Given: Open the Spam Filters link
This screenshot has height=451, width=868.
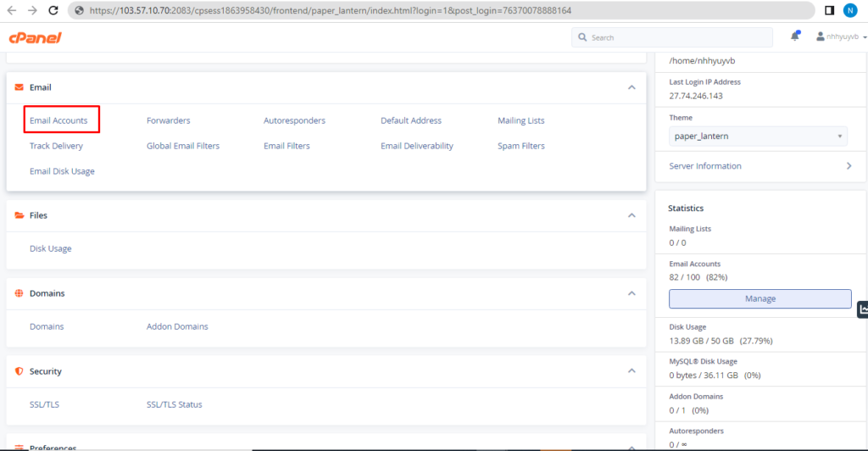Looking at the screenshot, I should [x=520, y=146].
